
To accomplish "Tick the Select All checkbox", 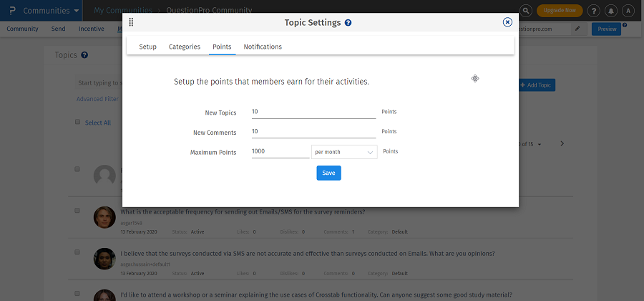I will coord(77,122).
